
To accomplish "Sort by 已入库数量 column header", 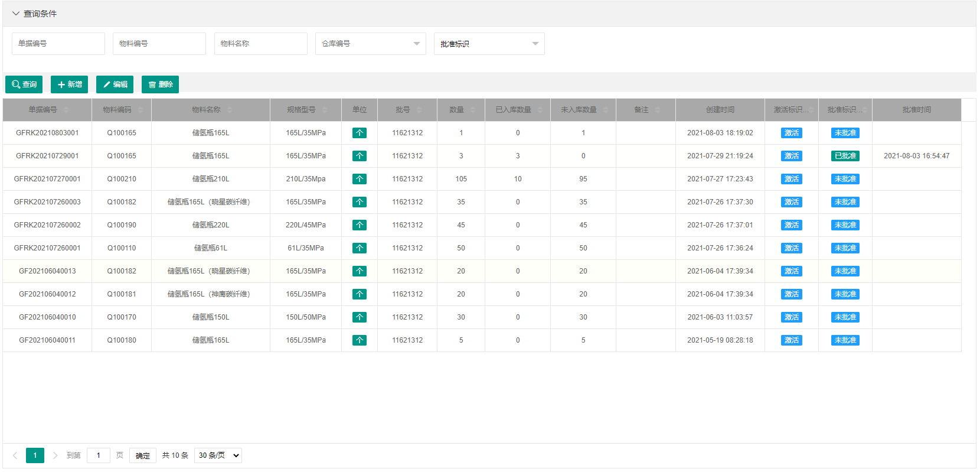I will click(x=518, y=110).
